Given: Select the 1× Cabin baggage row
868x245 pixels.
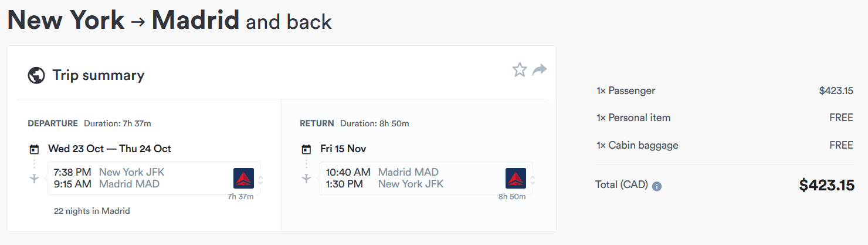Looking at the screenshot, I should 724,145.
